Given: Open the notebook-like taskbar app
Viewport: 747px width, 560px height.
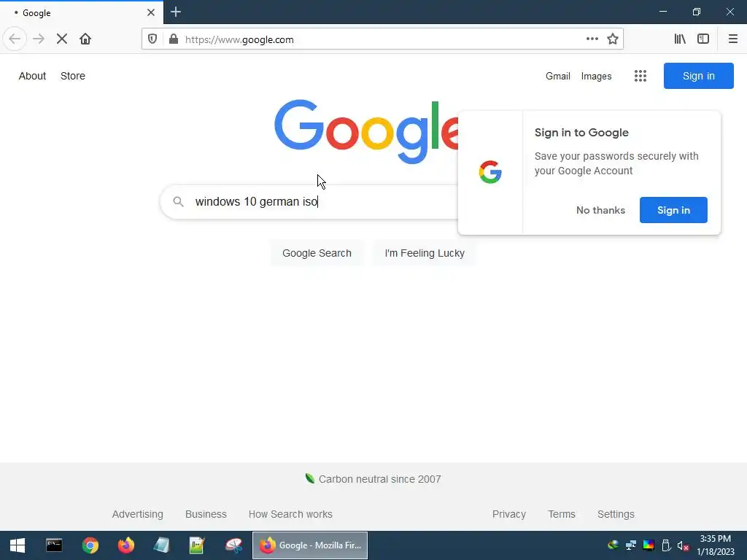Looking at the screenshot, I should click(x=161, y=545).
